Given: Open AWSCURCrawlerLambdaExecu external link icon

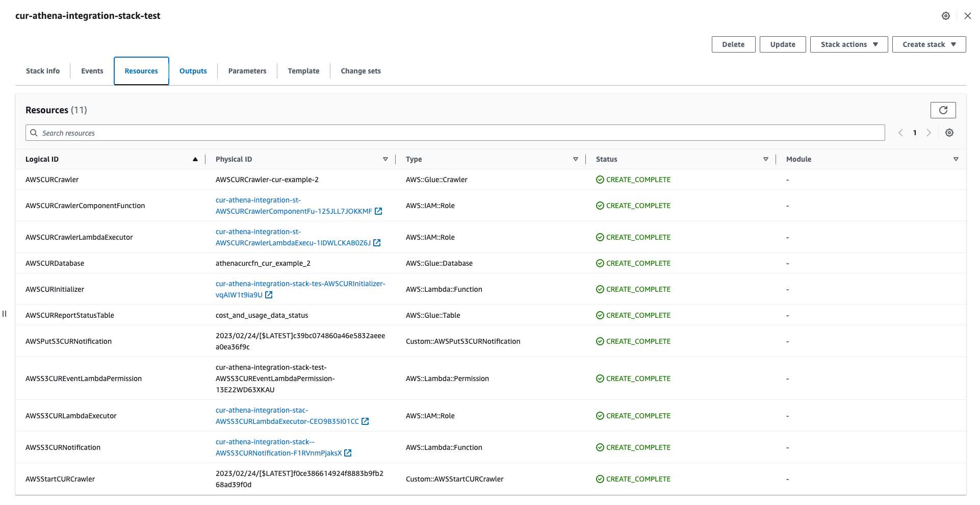Looking at the screenshot, I should 377,243.
